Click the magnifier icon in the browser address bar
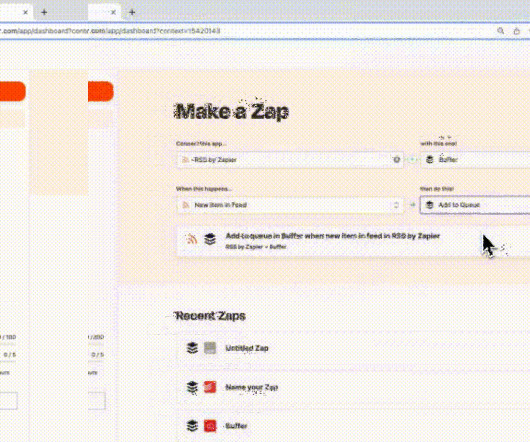The height and width of the screenshot is (442, 530). click(x=501, y=31)
